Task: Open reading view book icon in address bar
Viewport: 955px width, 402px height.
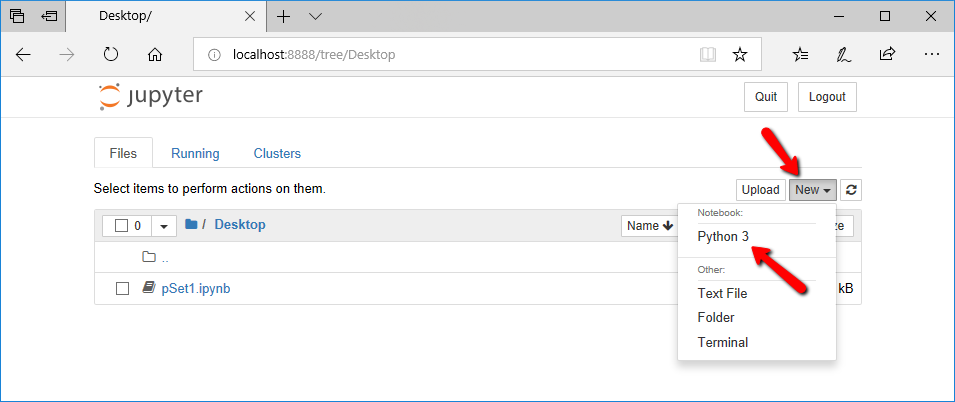Action: [708, 55]
